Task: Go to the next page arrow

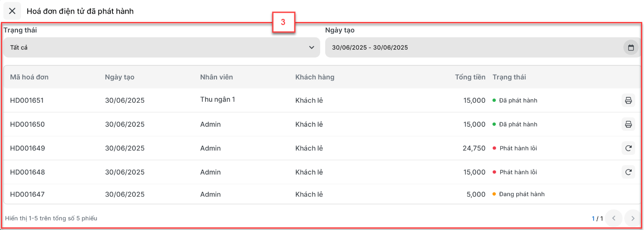Action: tap(633, 218)
